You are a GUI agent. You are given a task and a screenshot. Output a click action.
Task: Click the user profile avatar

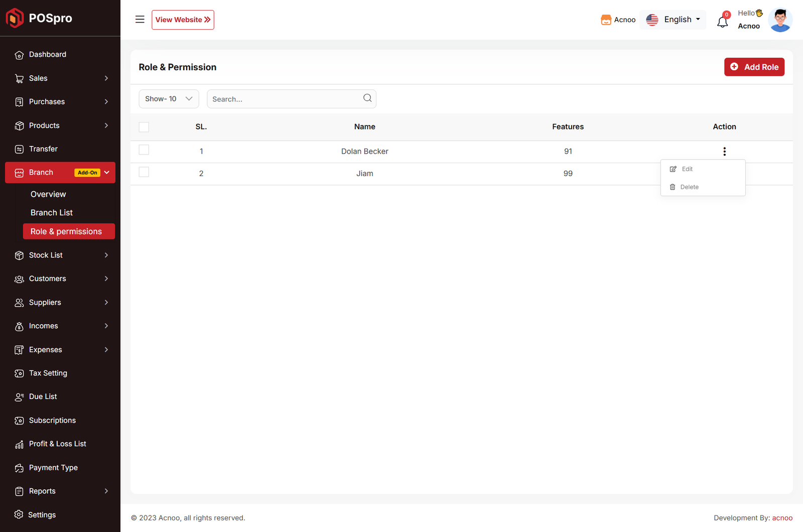[780, 20]
